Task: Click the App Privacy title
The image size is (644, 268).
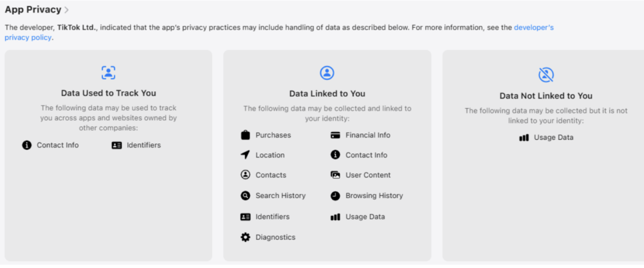Action: 33,10
